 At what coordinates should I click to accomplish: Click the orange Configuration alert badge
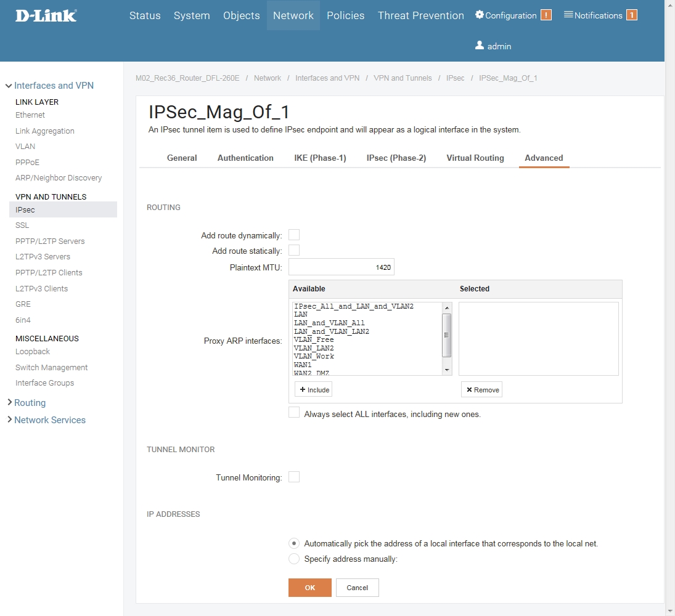[546, 15]
